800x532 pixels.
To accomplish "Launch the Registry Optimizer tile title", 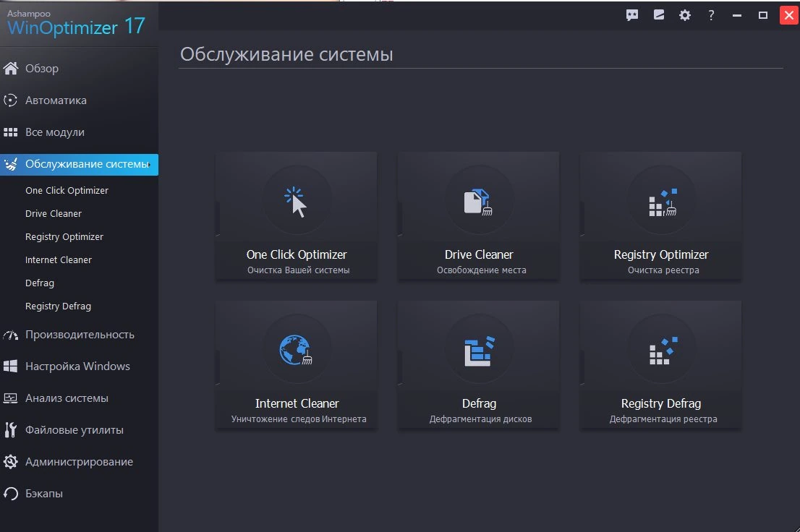I will [661, 254].
